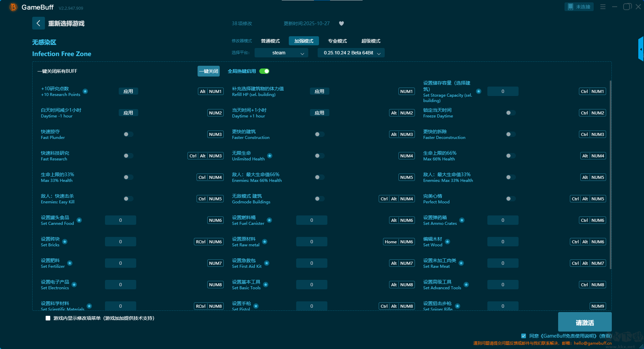Click the Set Bricks value input field
This screenshot has width=644, height=349.
click(x=120, y=242)
